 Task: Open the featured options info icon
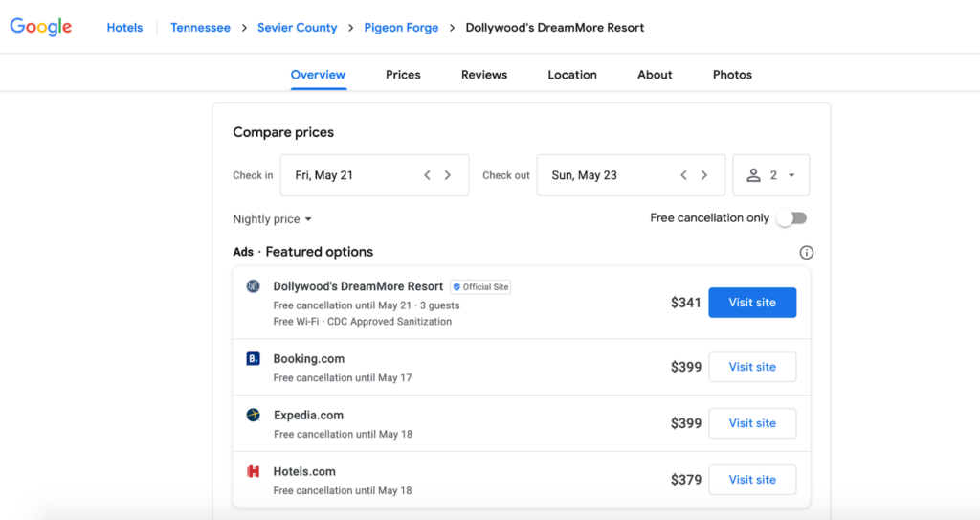point(806,252)
